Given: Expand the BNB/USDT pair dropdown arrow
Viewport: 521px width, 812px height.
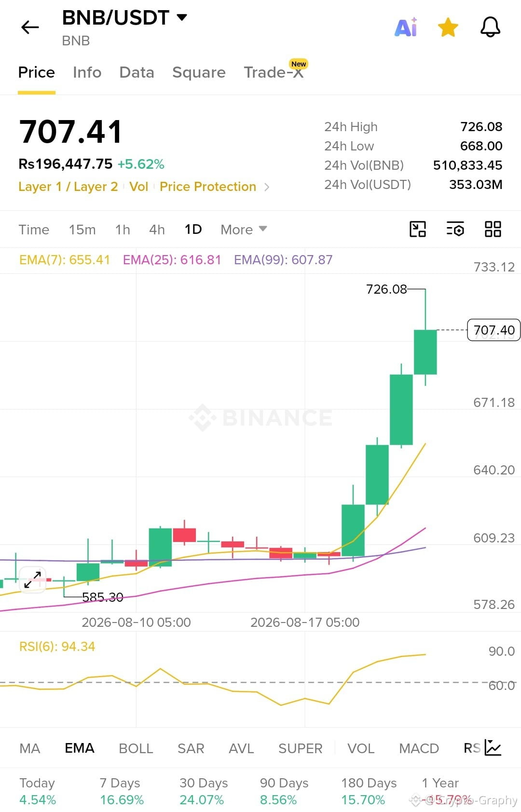Looking at the screenshot, I should [x=182, y=18].
